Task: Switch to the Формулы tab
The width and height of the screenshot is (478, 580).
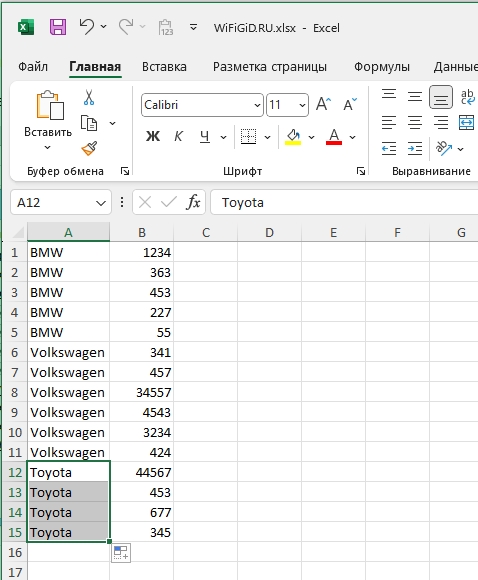Action: [382, 67]
